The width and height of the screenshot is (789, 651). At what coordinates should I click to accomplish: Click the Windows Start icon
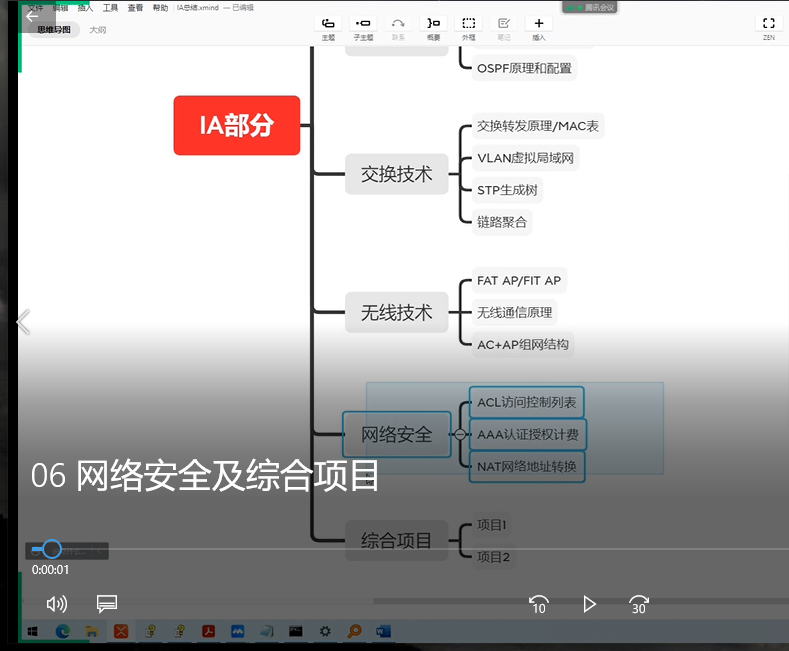[33, 631]
